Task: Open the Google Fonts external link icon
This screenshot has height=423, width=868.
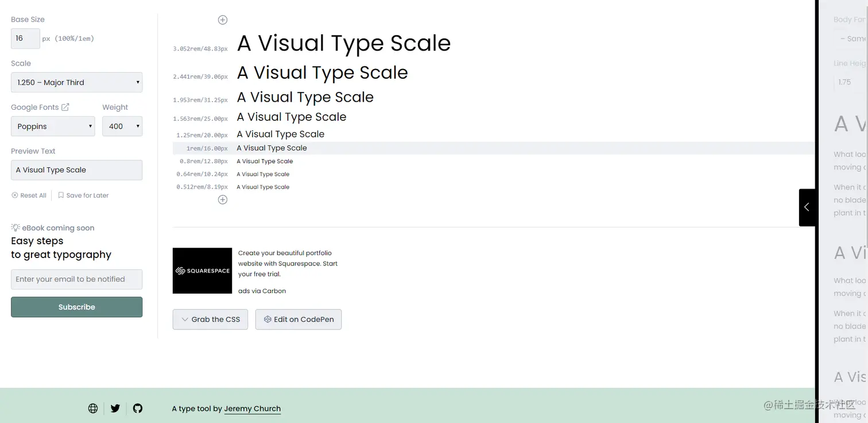Action: (65, 107)
